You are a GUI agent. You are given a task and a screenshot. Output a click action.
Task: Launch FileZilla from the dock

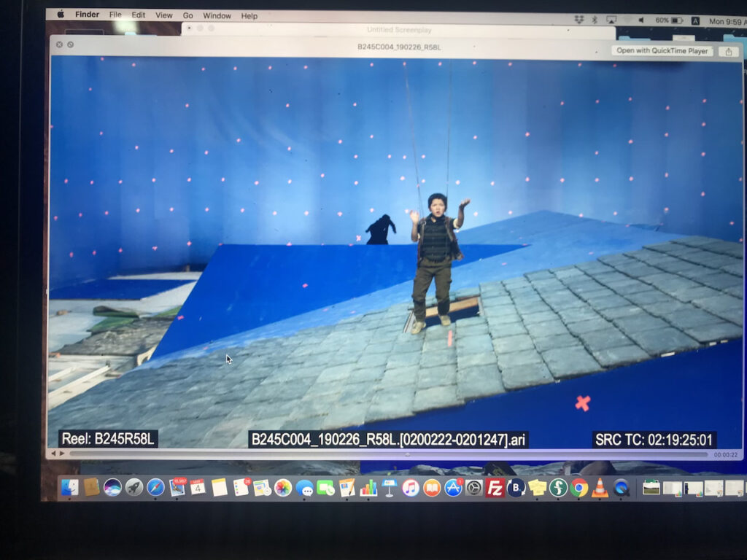click(495, 488)
